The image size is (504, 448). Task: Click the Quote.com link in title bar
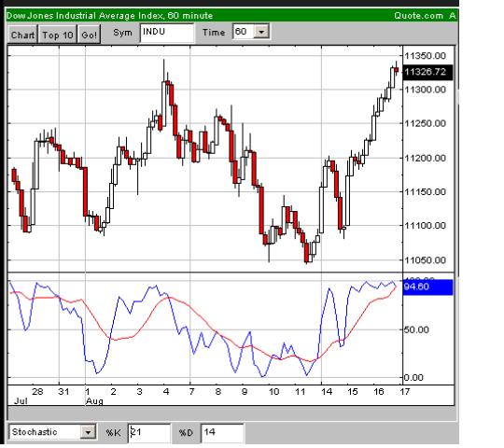click(x=418, y=16)
